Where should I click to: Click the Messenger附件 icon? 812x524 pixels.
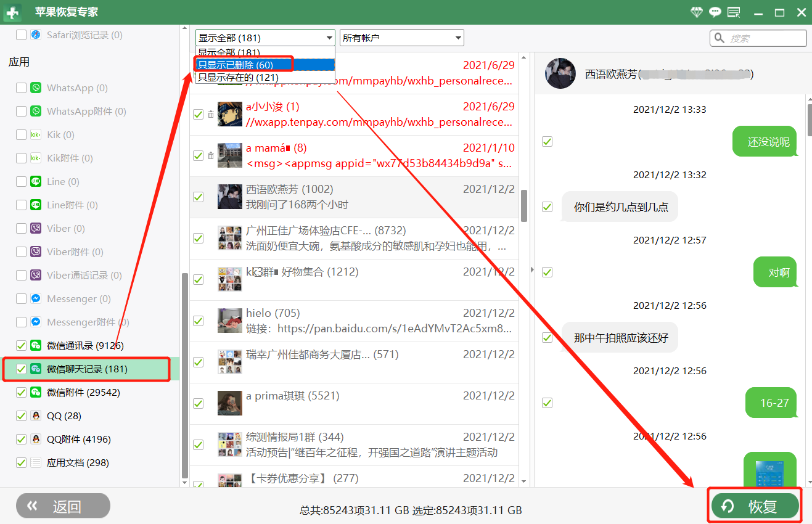coord(36,322)
